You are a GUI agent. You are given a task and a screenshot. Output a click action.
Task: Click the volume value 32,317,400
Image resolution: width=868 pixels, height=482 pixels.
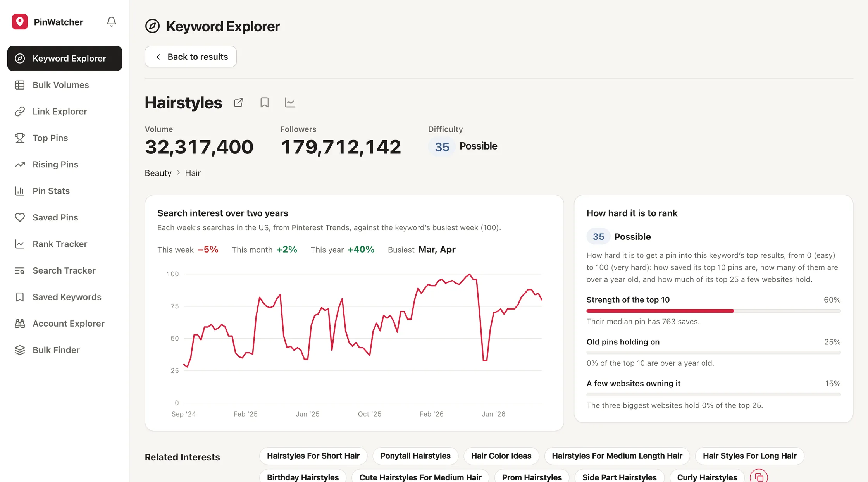tap(199, 147)
